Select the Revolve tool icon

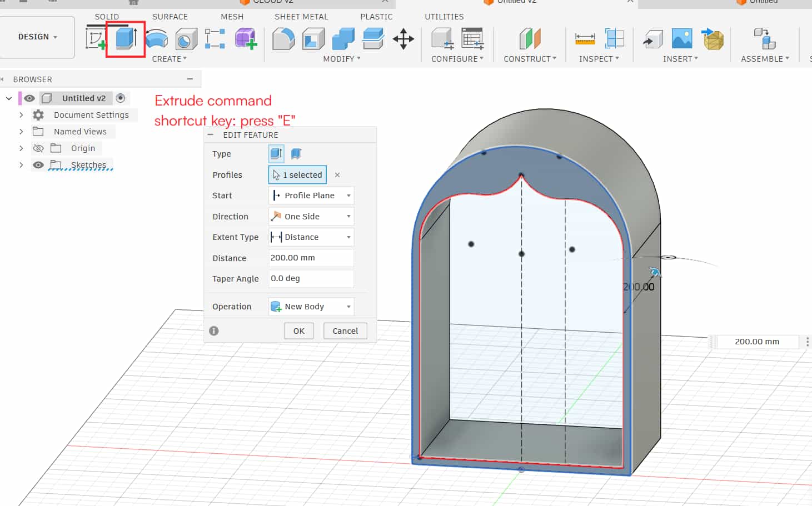[x=157, y=39]
